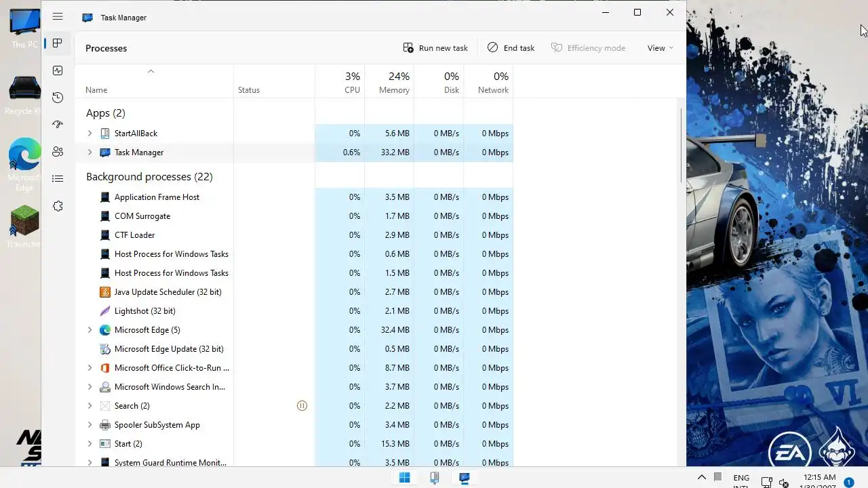Sort by the Name column header
The width and height of the screenshot is (868, 488).
(x=155, y=81)
